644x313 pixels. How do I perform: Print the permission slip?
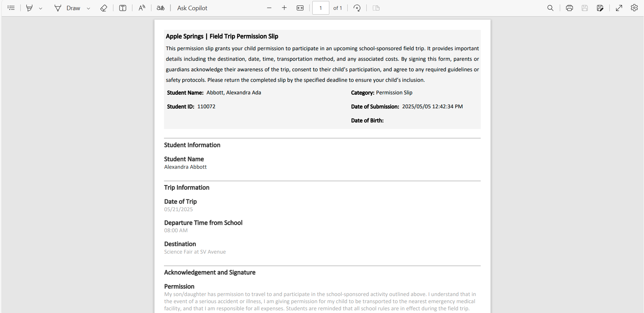click(569, 8)
